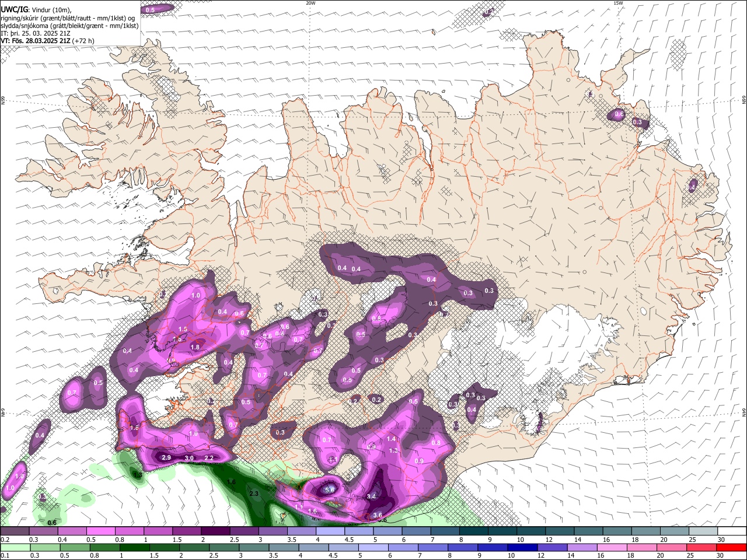Click the '0.1' label in the lower legend
747x560 pixels.
coord(5,555)
